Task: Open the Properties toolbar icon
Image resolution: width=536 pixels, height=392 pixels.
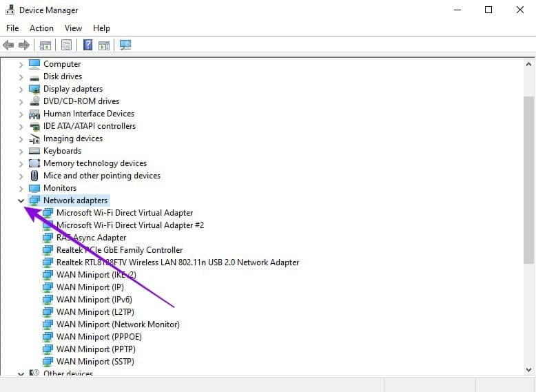Action: [x=66, y=45]
